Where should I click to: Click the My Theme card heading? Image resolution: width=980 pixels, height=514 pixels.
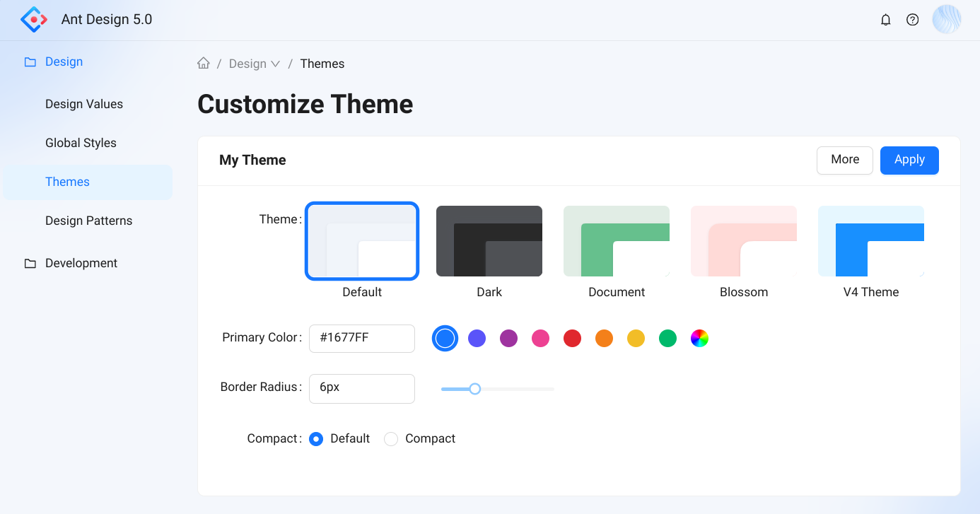[252, 160]
